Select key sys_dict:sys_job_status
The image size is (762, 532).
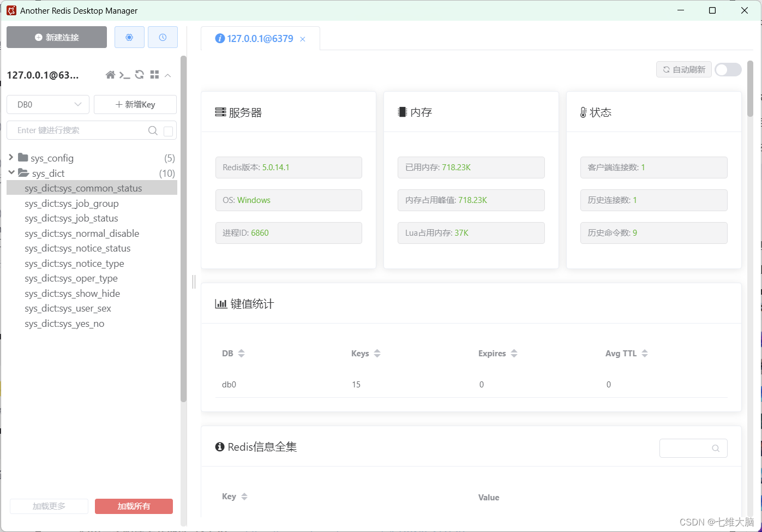click(92, 218)
